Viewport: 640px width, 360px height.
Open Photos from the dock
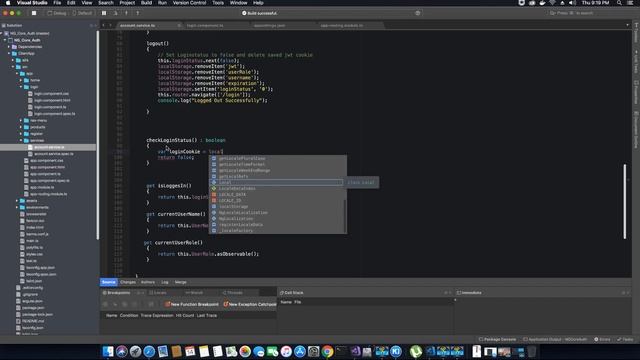pyautogui.click(x=245, y=351)
